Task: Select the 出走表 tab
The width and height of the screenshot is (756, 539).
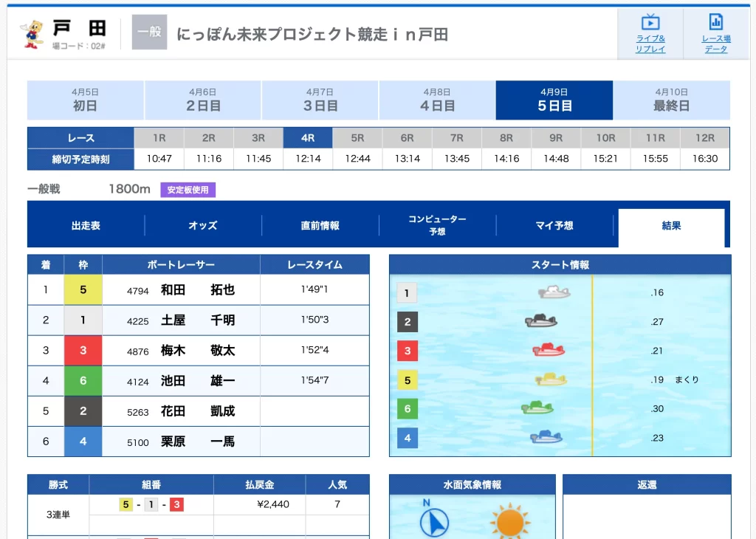Action: (86, 226)
